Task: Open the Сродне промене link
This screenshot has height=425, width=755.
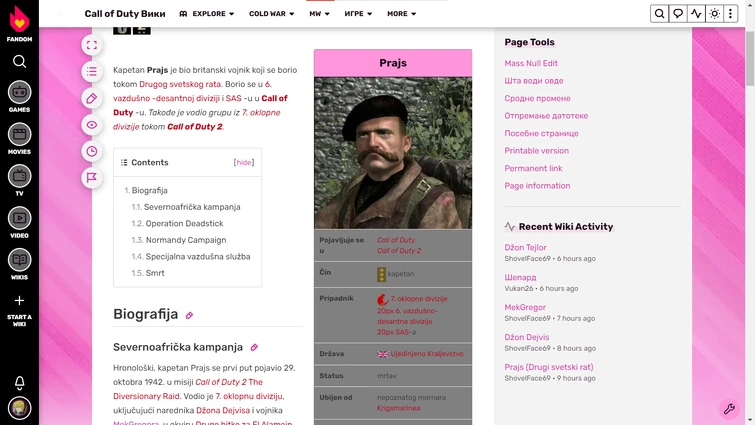Action: pyautogui.click(x=537, y=98)
